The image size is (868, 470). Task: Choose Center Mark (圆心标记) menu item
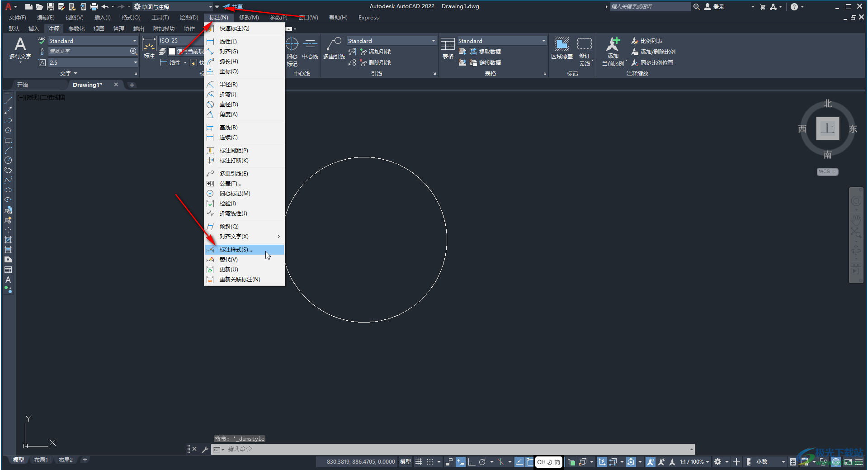244,194
